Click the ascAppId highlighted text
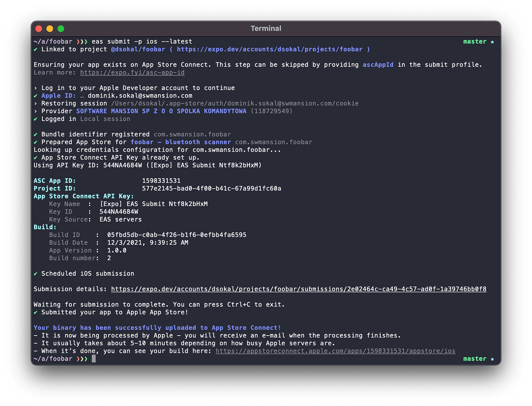This screenshot has width=532, height=406. pos(378,65)
